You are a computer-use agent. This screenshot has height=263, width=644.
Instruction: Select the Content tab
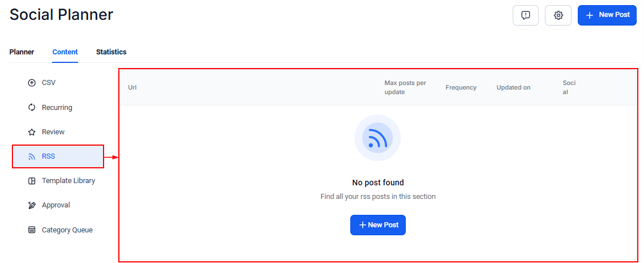coord(65,52)
